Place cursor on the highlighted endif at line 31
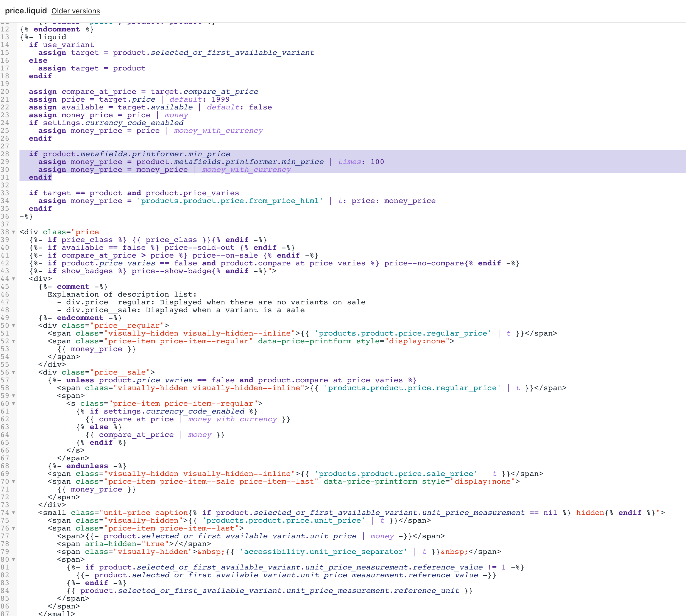 point(40,177)
